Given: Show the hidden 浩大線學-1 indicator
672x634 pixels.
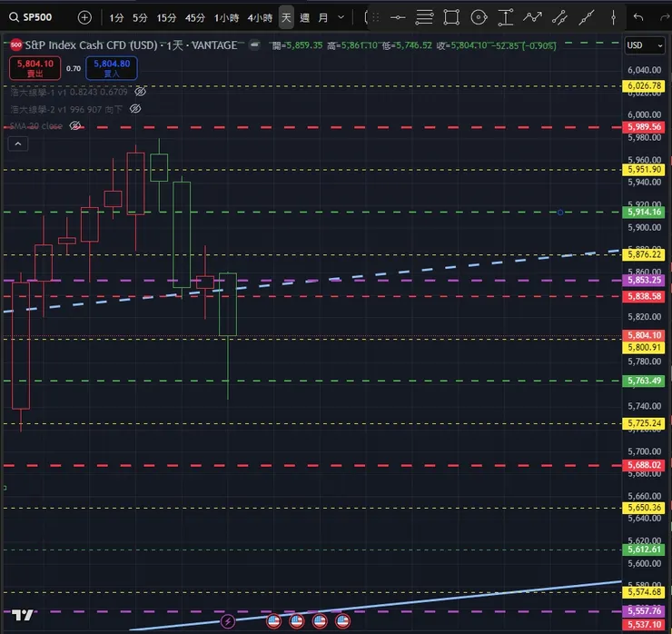Looking at the screenshot, I should tap(140, 92).
